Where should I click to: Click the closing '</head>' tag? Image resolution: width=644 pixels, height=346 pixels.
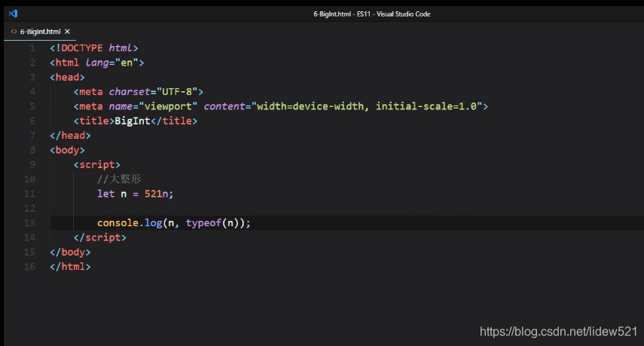[x=70, y=136]
